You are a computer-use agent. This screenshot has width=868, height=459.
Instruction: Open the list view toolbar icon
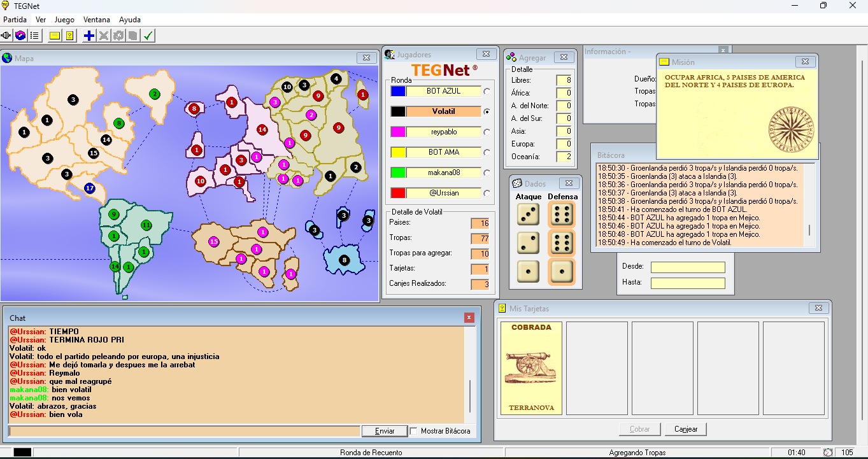point(34,36)
